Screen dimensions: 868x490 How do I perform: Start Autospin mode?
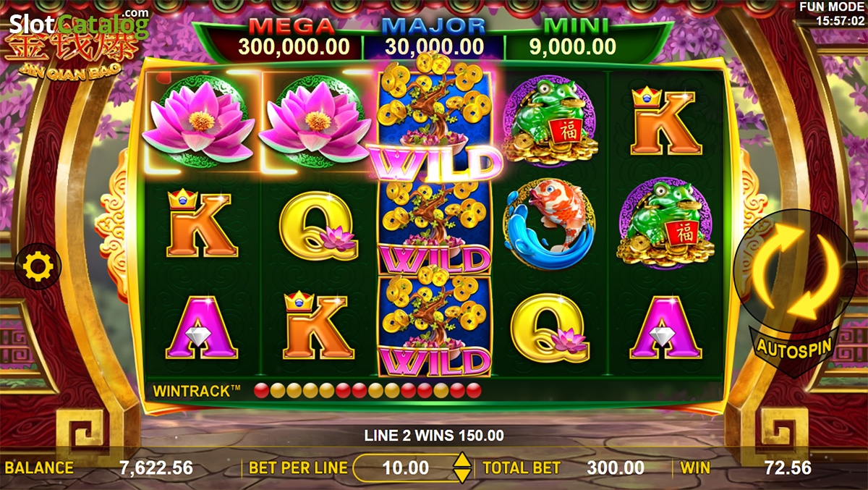[793, 346]
